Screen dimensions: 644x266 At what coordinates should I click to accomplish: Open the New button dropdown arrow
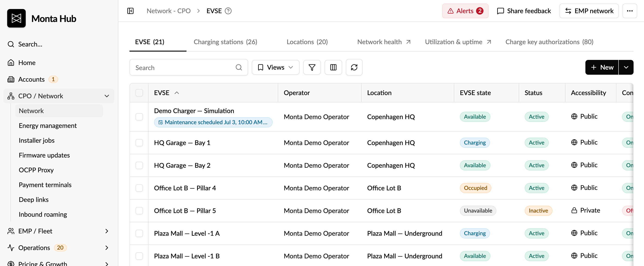point(626,67)
